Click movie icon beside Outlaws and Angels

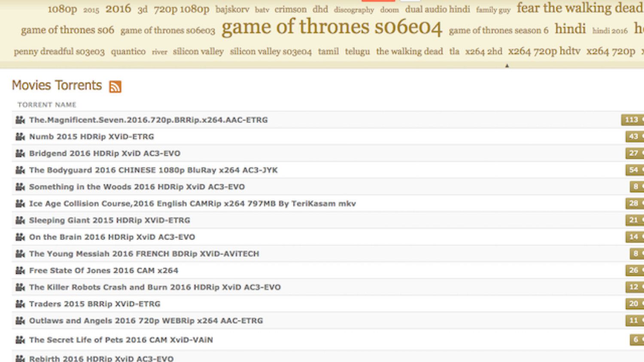tap(20, 321)
